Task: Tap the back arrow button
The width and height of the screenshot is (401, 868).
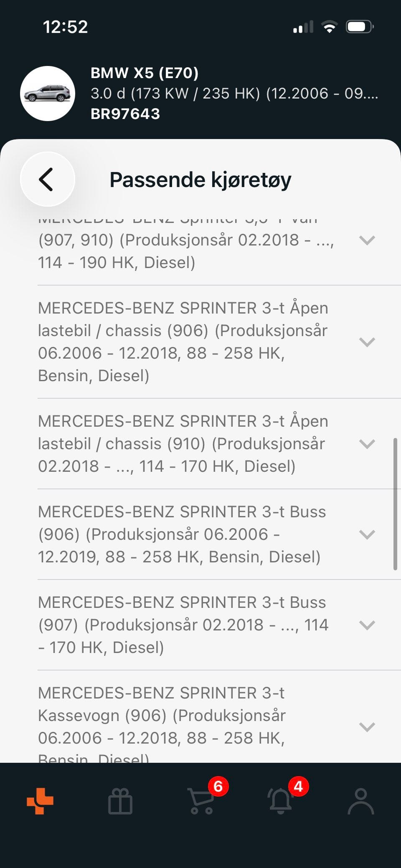Action: [x=47, y=179]
